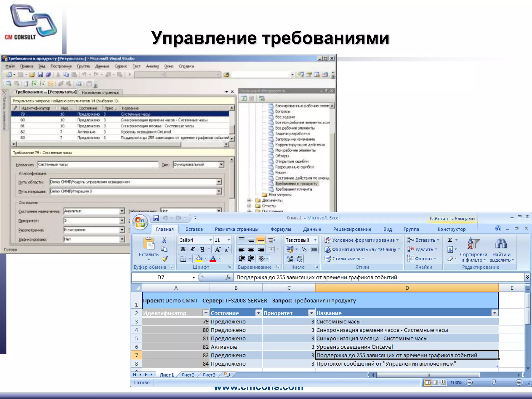The height and width of the screenshot is (399, 532).
Task: Click zoom in plus button in Excel
Action: point(519,383)
